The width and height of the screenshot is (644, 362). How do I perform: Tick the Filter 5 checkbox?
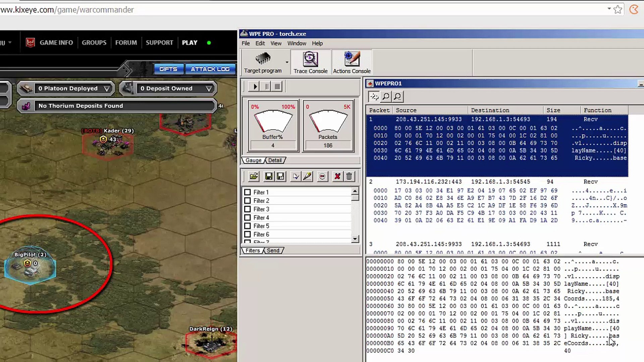tap(248, 226)
